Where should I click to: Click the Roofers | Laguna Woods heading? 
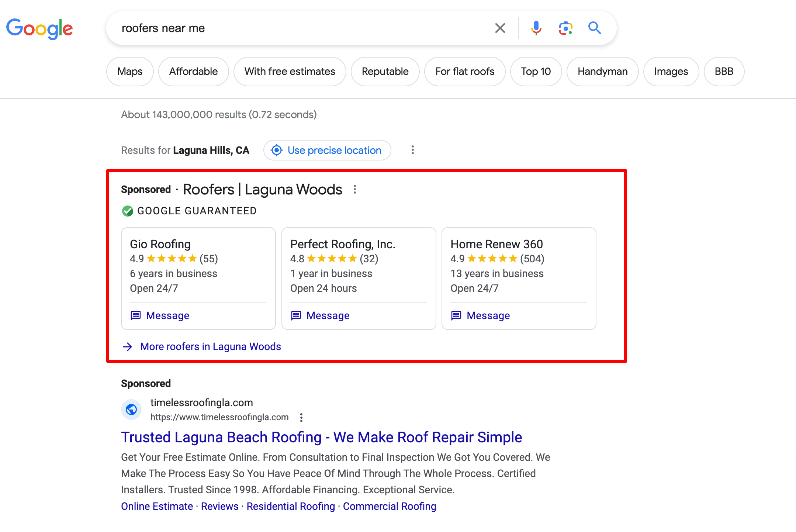point(262,189)
